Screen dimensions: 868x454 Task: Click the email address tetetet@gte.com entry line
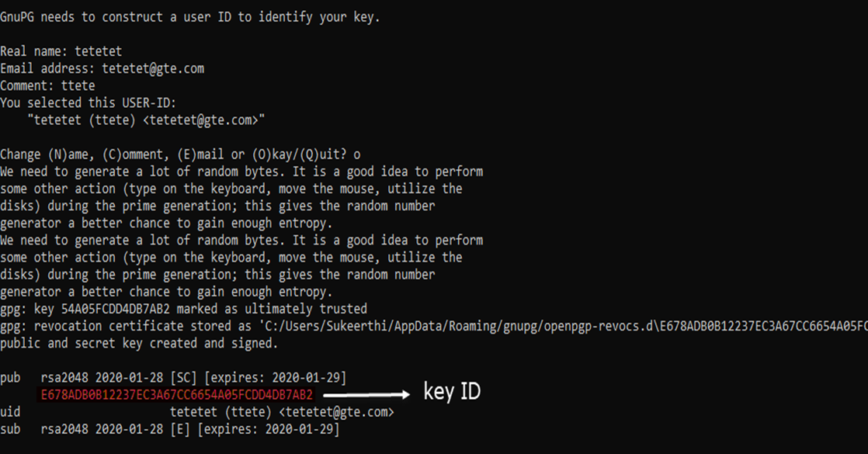point(102,68)
